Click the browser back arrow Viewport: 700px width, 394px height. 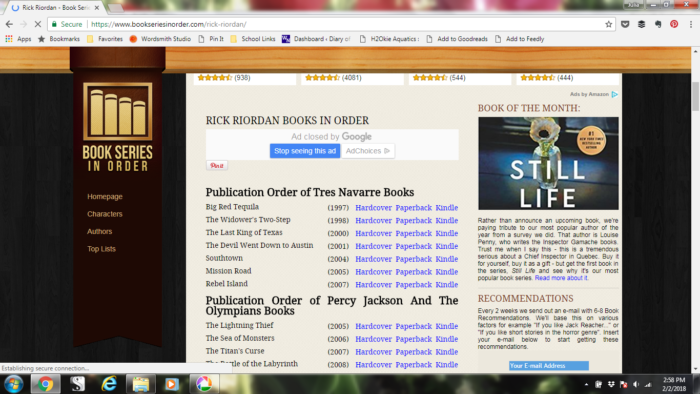point(9,24)
